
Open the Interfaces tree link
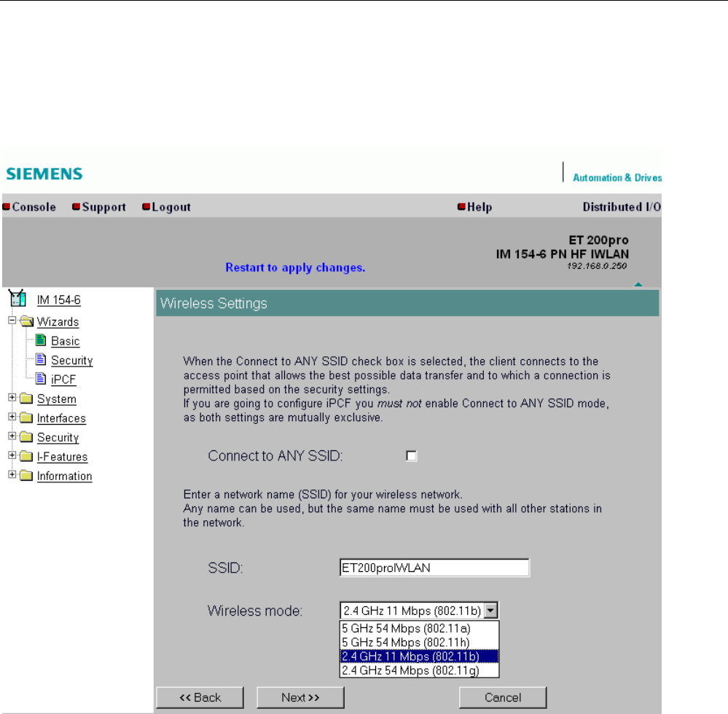(x=61, y=418)
